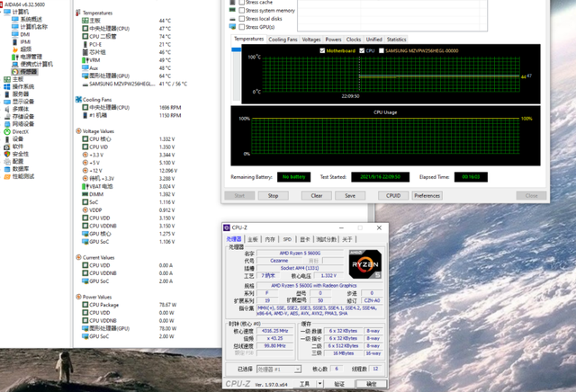This screenshot has height=392, width=576.
Task: Switch to the Unified tab
Action: (x=374, y=40)
